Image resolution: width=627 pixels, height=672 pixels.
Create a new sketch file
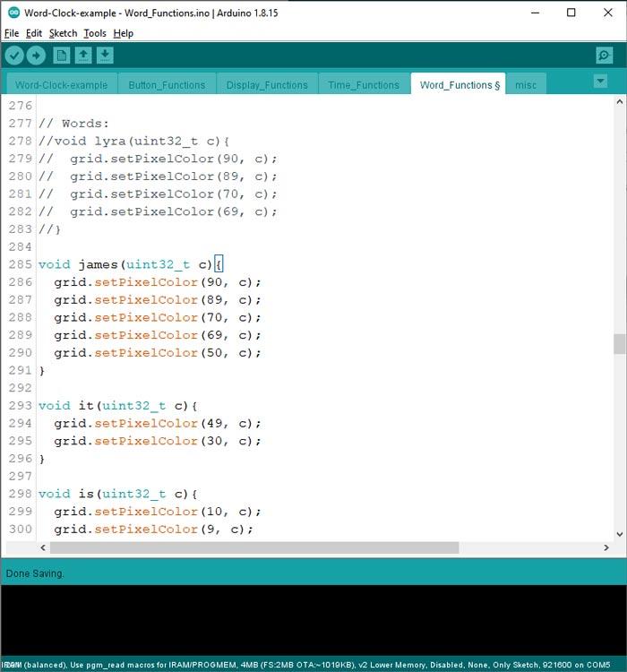pos(61,56)
